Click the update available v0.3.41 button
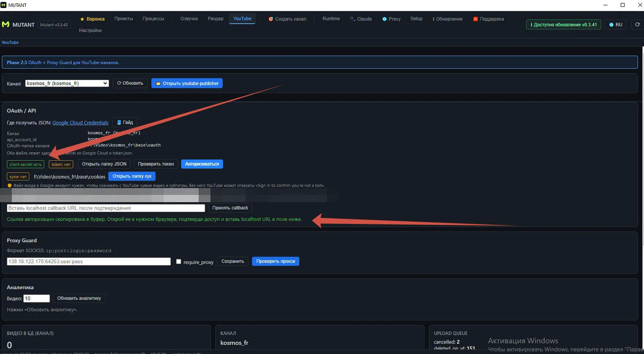Image resolution: width=644 pixels, height=354 pixels. click(564, 25)
